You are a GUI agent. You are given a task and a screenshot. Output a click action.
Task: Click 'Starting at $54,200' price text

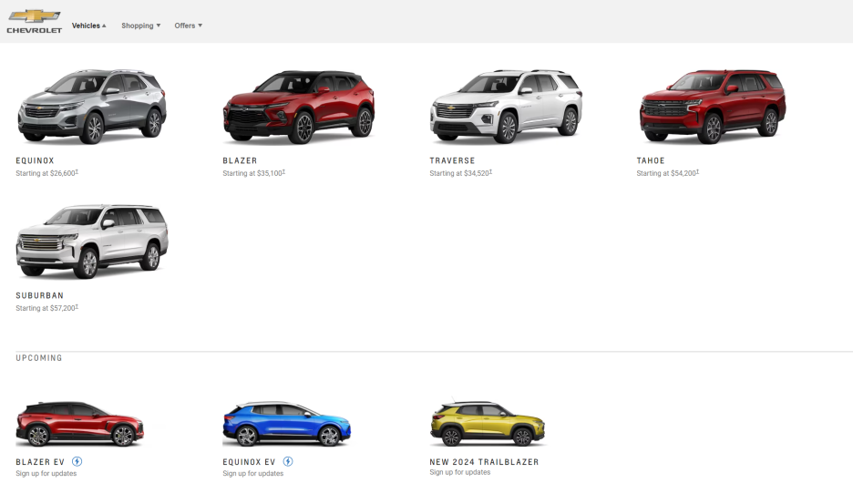[667, 173]
